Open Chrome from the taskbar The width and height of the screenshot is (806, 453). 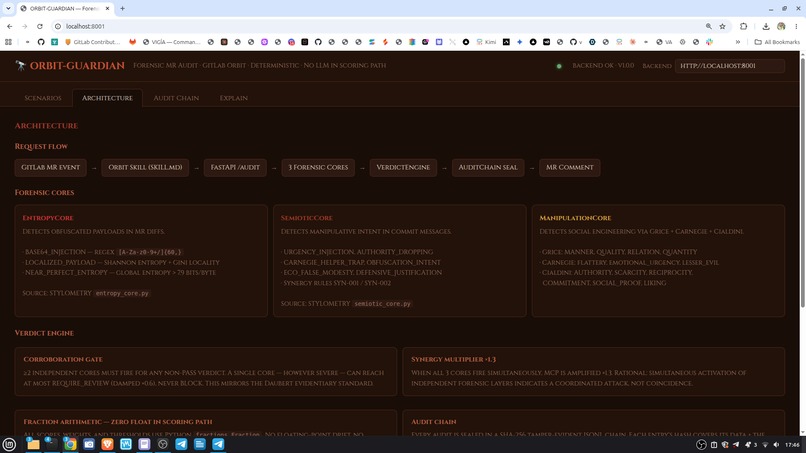coord(70,444)
